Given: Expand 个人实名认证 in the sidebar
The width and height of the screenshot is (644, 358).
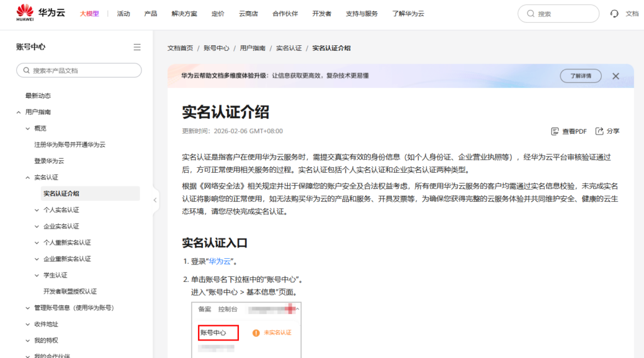Looking at the screenshot, I should coord(36,210).
